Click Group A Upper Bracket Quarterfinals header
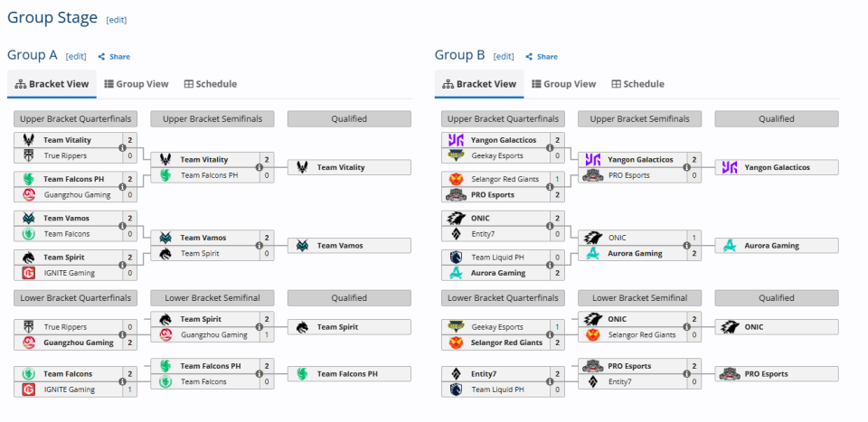Image resolution: width=868 pixels, height=422 pixels. tap(75, 119)
